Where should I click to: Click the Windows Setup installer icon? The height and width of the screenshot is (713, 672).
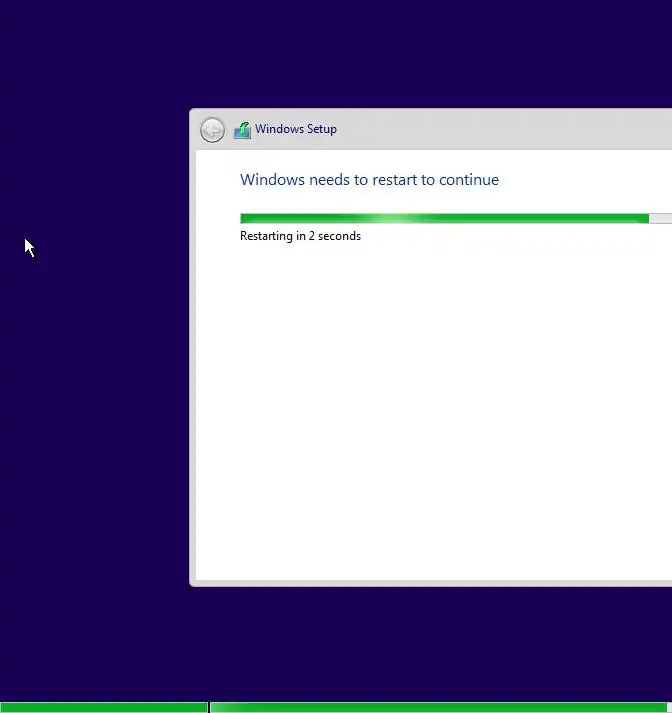[242, 130]
